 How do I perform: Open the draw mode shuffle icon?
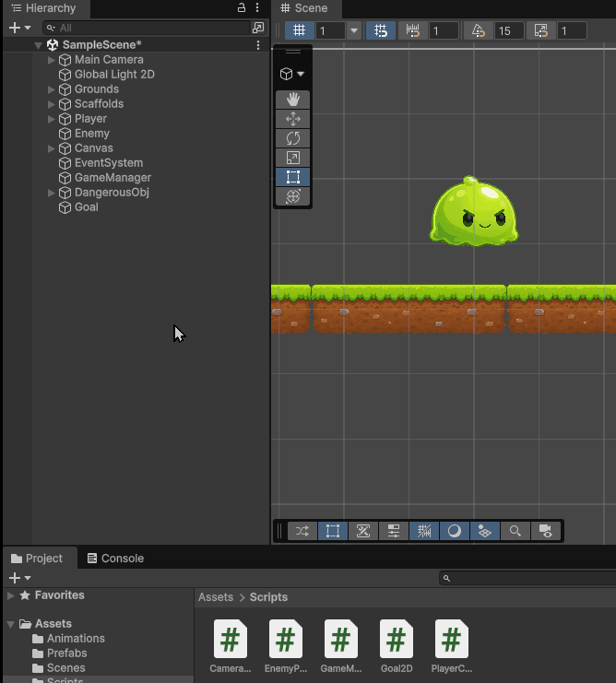[x=302, y=531]
